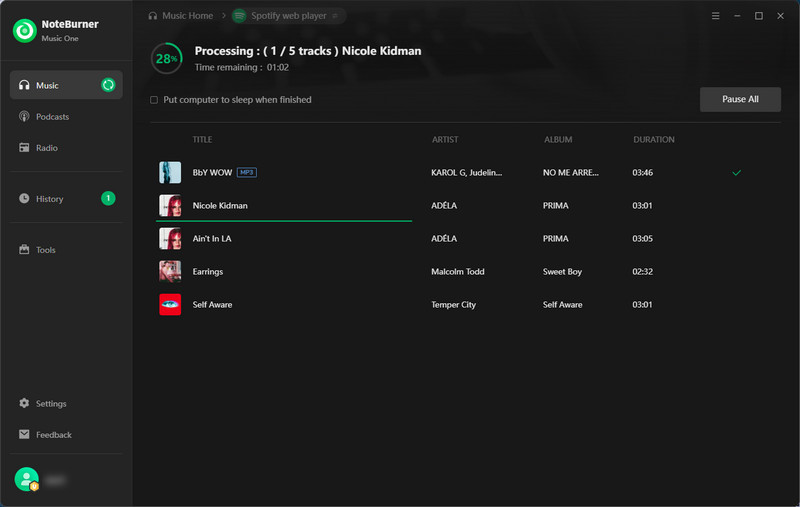Click the Self Aware album name
The width and height of the screenshot is (800, 507).
tap(562, 305)
